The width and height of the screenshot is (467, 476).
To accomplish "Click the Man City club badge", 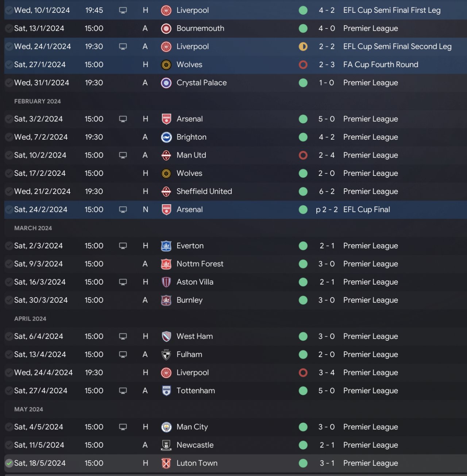I will click(x=166, y=427).
